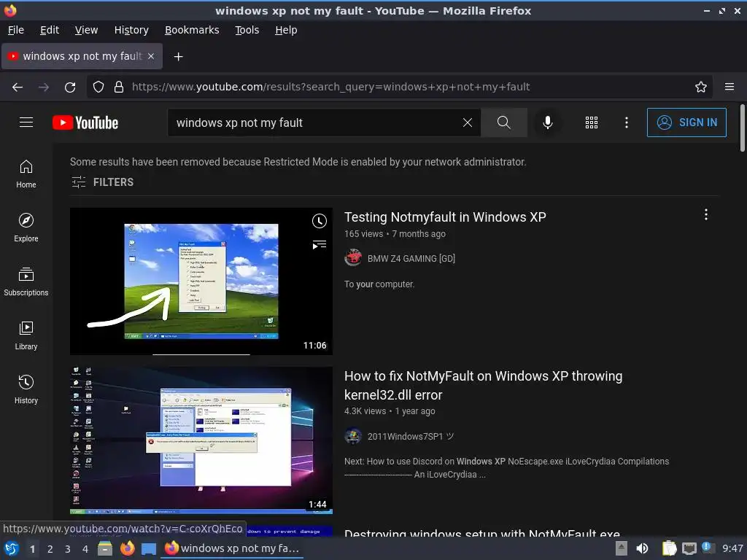This screenshot has height=560, width=747.
Task: Bookmark this page with star icon
Action: (701, 87)
